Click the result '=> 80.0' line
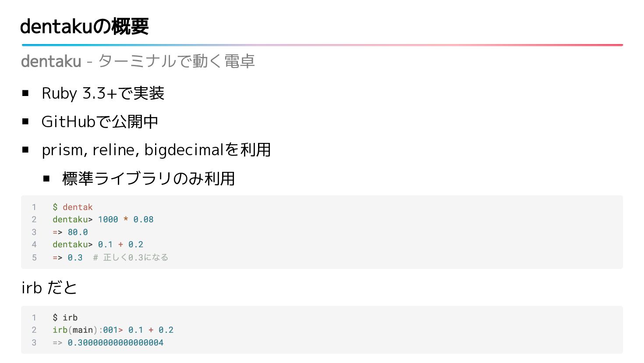644x363 pixels. coord(70,232)
